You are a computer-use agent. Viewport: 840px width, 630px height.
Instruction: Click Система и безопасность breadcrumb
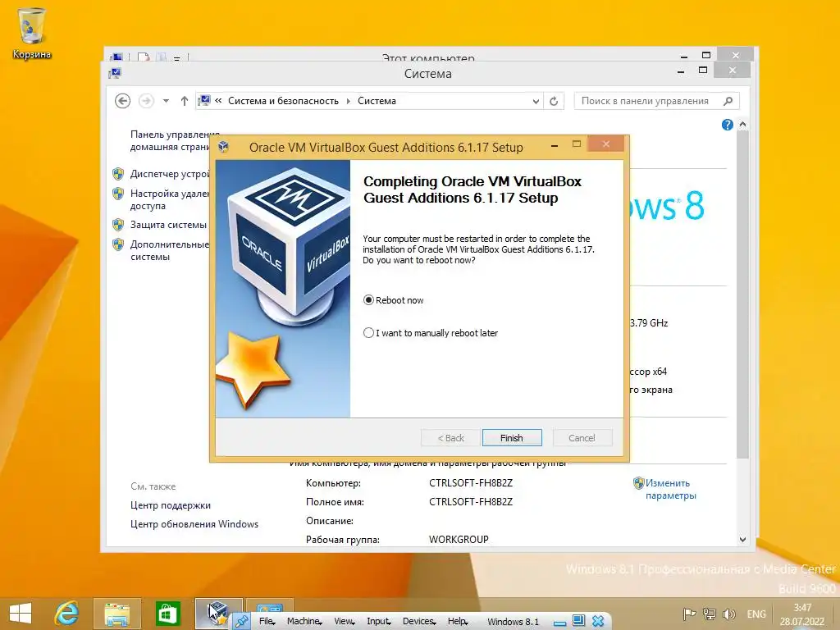[283, 101]
